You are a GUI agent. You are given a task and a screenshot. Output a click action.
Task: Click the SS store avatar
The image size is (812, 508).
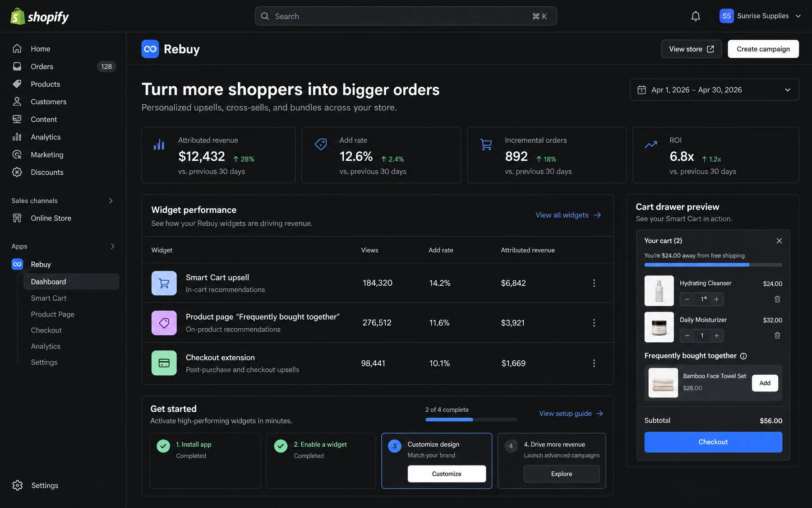[x=726, y=16]
